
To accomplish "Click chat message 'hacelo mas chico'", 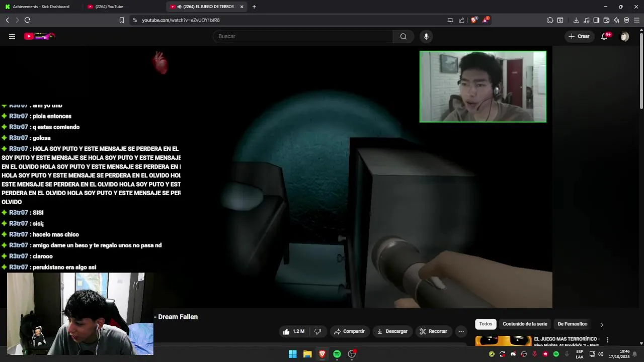I will click(x=55, y=234).
